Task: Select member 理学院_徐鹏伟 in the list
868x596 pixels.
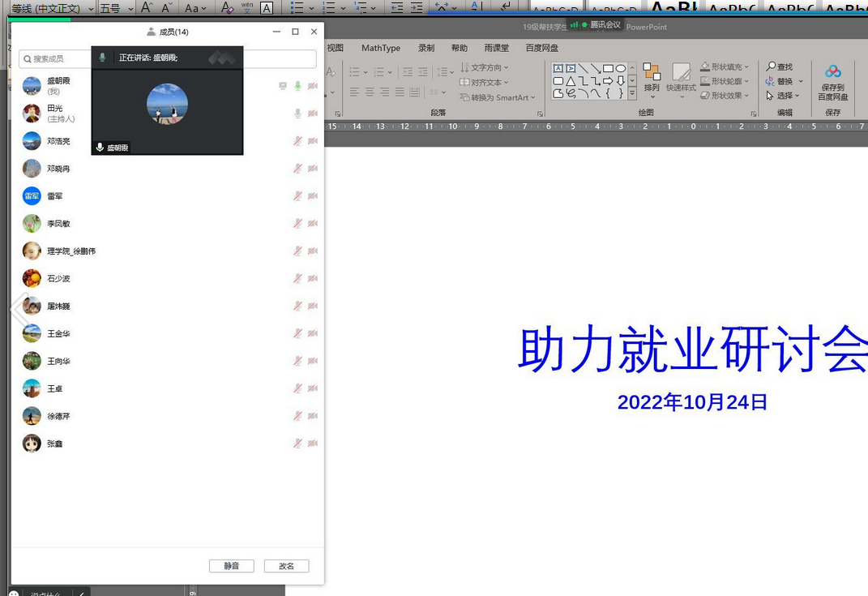Action: (71, 251)
